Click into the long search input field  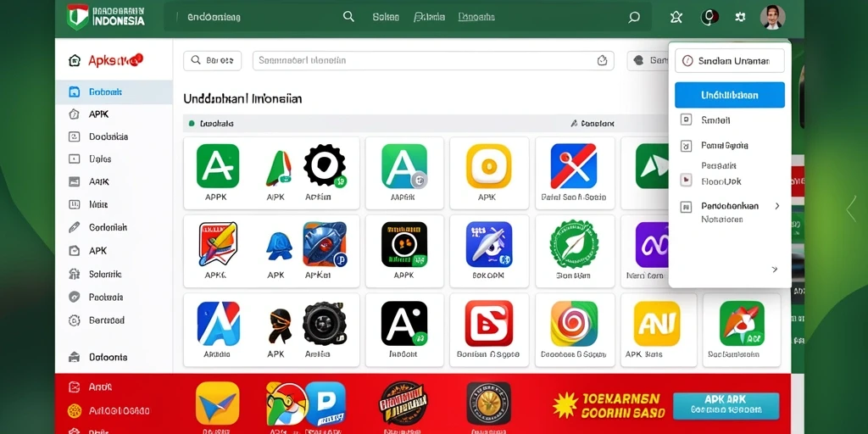tap(433, 60)
